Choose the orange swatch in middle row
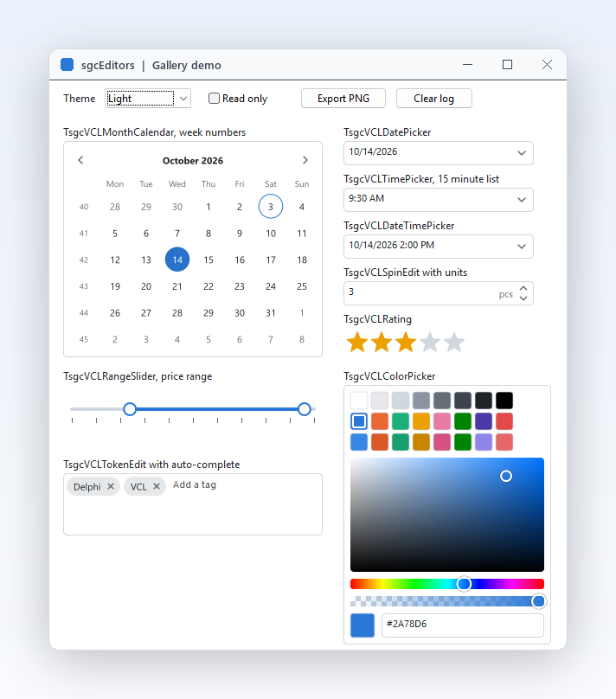The height and width of the screenshot is (699, 616). click(380, 421)
